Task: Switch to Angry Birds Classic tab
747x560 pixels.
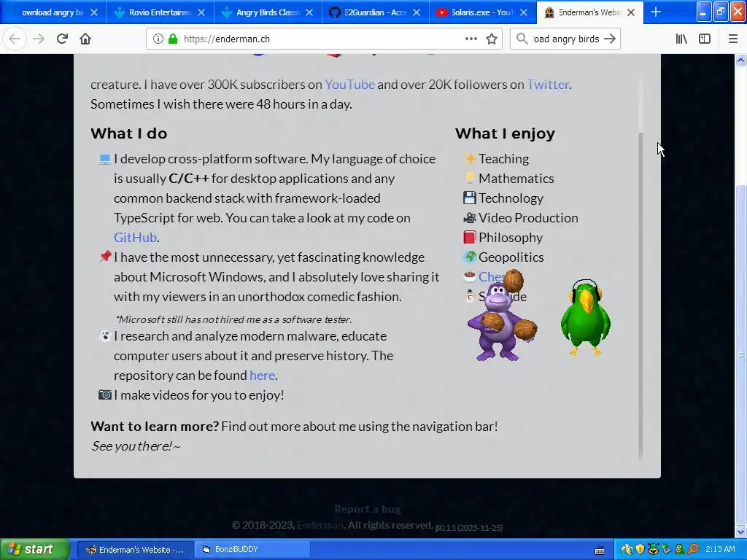Action: tap(267, 12)
